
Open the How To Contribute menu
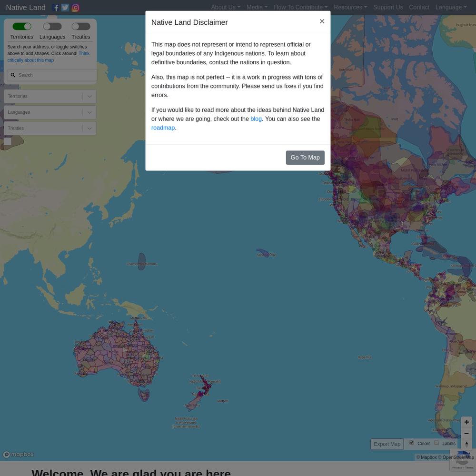[x=300, y=7]
